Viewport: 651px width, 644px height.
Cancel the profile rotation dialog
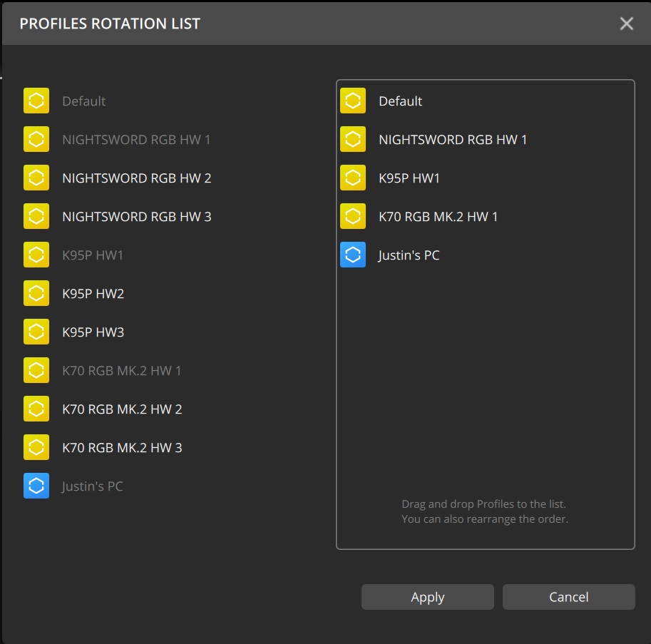pos(568,596)
